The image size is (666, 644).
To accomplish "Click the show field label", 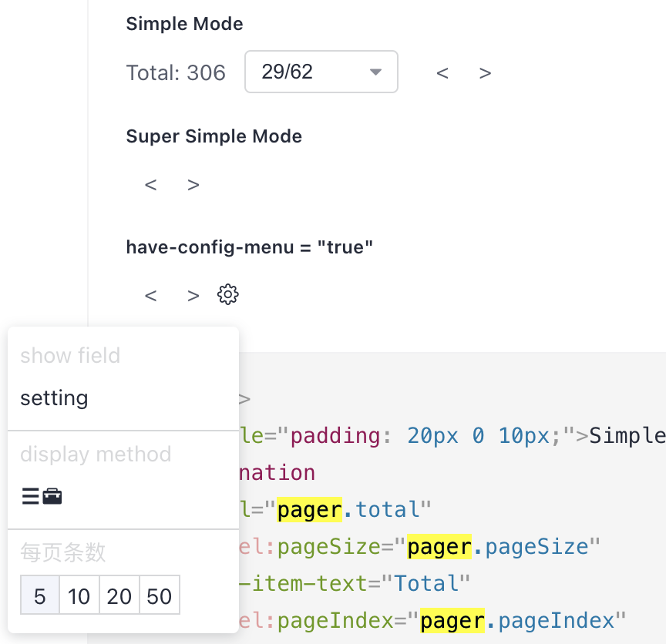I will (x=70, y=355).
